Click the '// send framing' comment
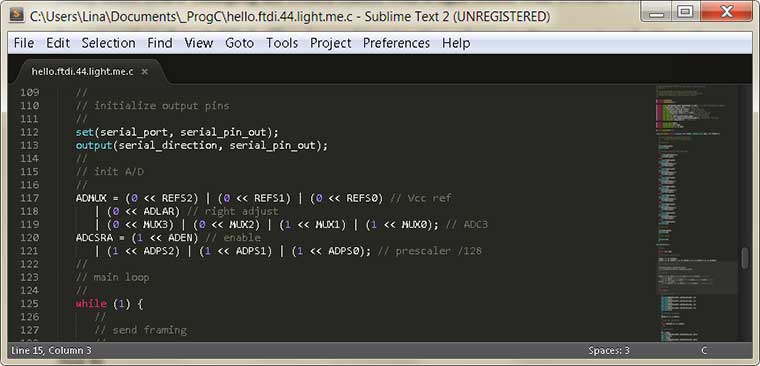This screenshot has height=366, width=760. [x=141, y=330]
